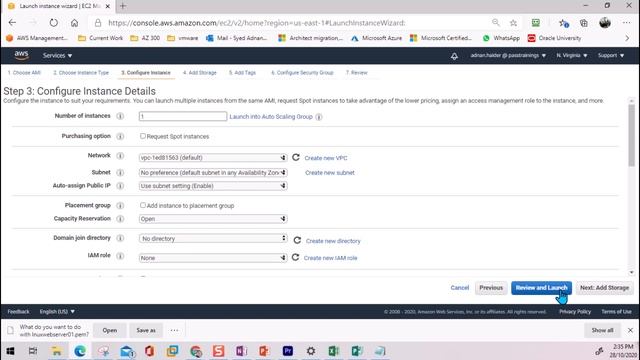Expand the Services menu

tap(57, 56)
